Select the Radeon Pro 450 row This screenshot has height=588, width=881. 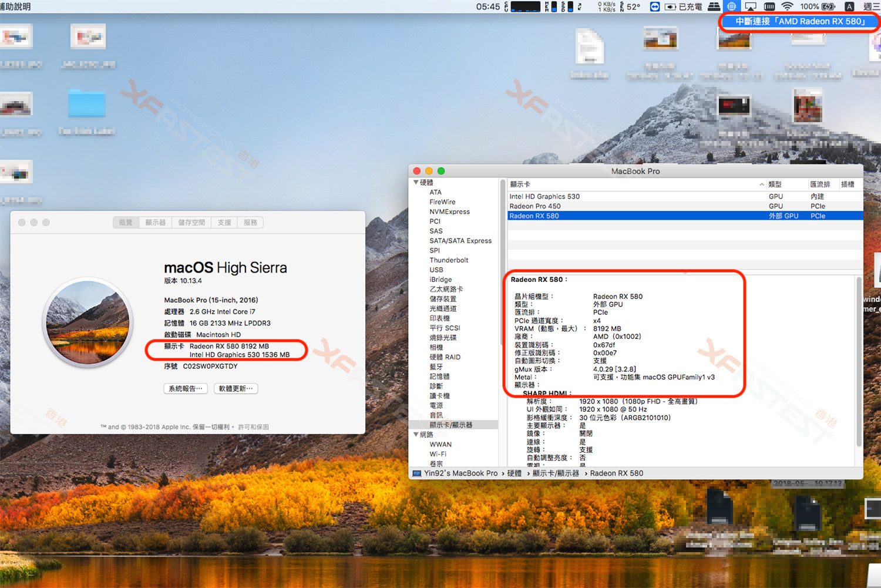[x=685, y=206]
